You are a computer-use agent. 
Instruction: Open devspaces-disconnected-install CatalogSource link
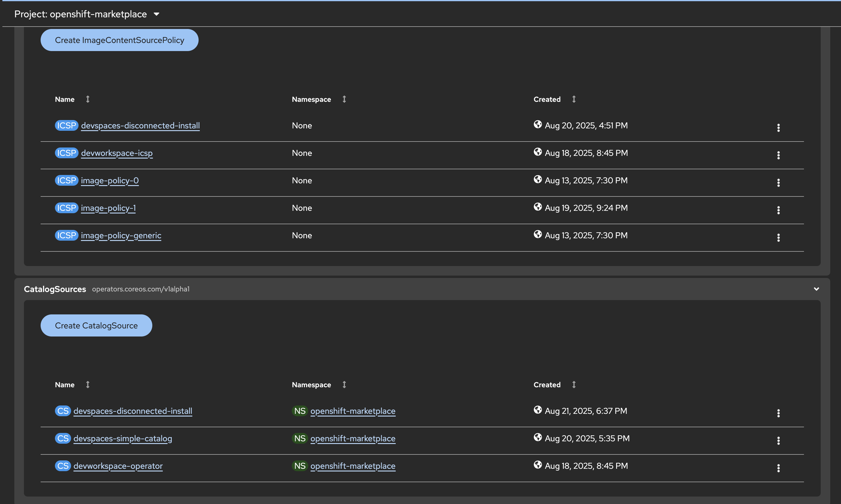133,411
